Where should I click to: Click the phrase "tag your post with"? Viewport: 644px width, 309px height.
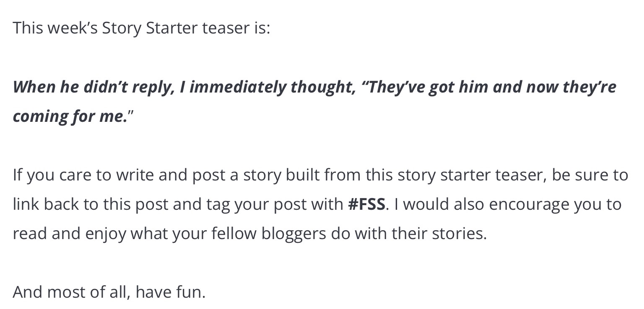[x=275, y=204]
